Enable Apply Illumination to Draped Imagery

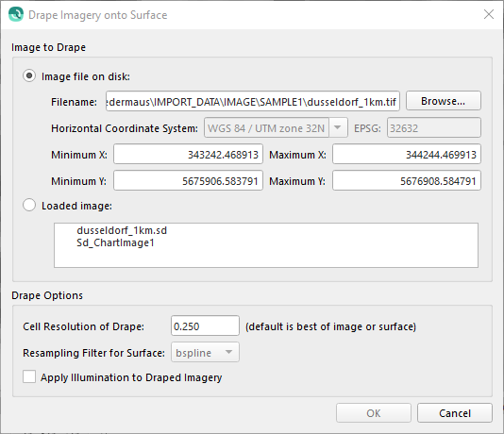click(29, 376)
